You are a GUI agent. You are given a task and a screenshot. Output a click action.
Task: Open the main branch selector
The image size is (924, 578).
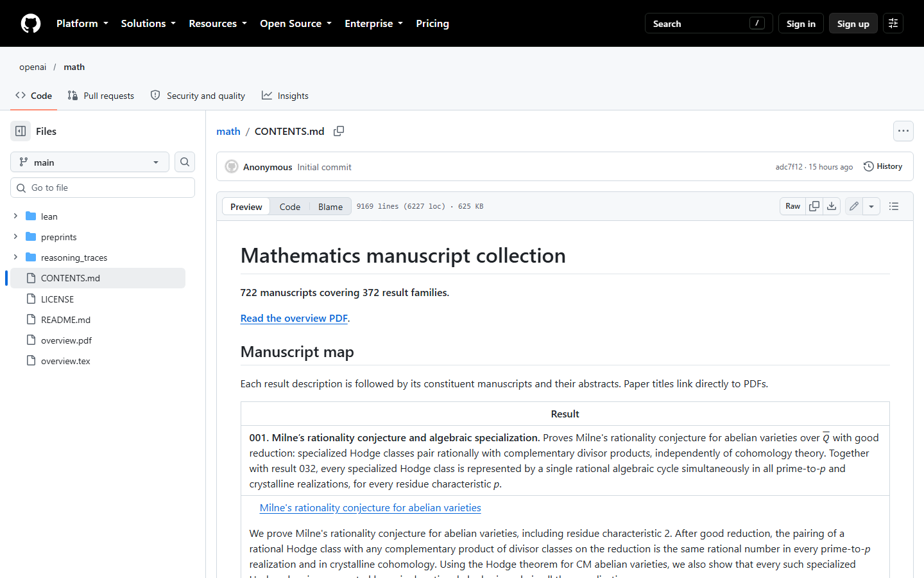click(90, 162)
